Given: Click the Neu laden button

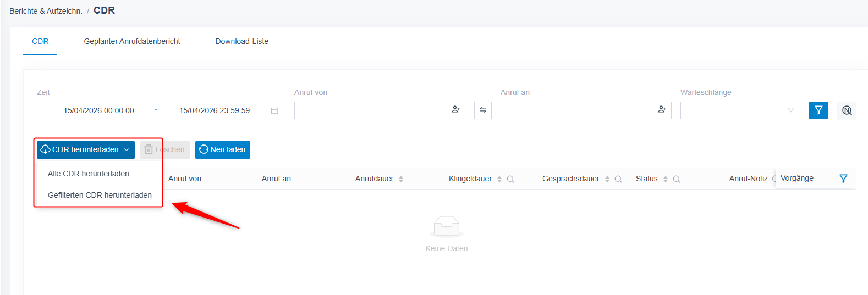Looking at the screenshot, I should [223, 149].
